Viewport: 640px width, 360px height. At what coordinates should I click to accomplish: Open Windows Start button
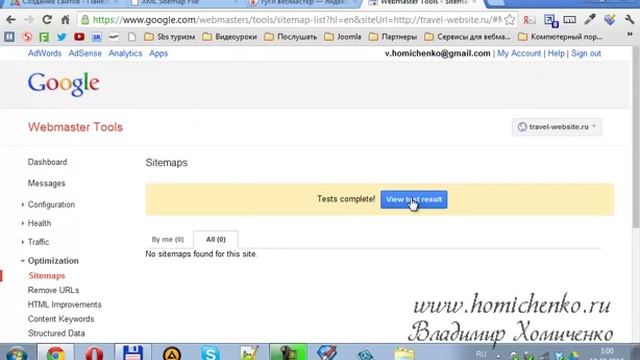click(16, 353)
